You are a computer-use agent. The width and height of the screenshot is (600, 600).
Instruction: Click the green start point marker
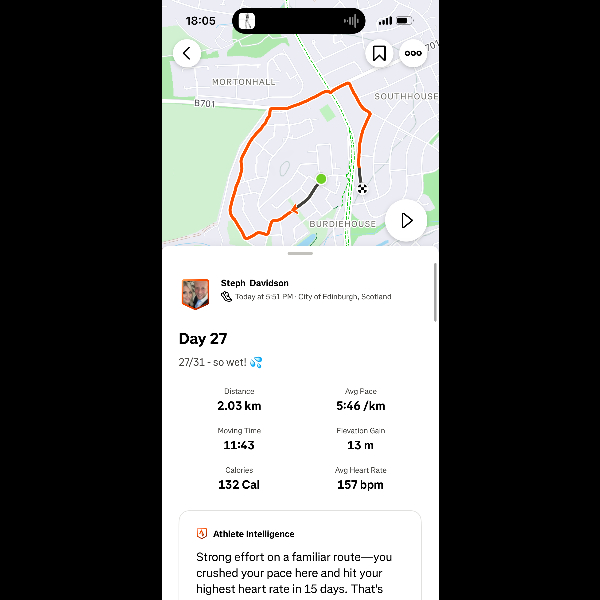coord(321,179)
